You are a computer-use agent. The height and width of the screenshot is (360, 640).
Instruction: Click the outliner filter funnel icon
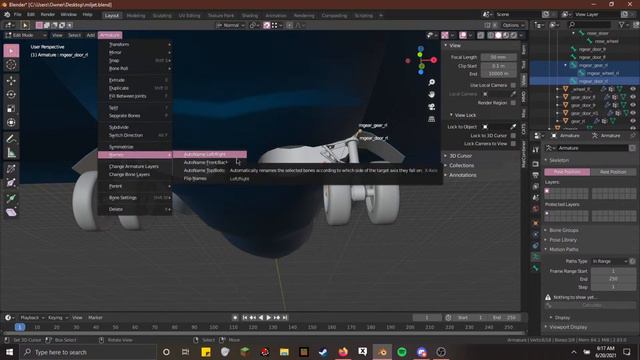622,25
